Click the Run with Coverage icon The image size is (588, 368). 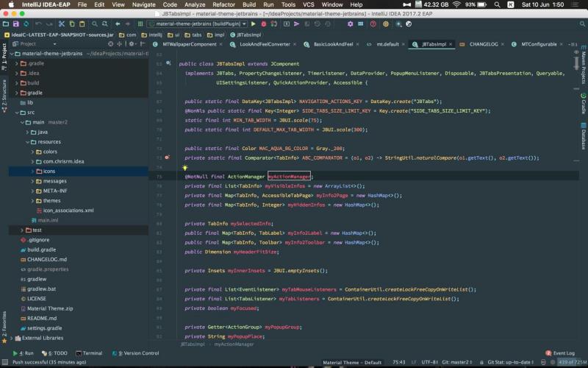[x=274, y=24]
